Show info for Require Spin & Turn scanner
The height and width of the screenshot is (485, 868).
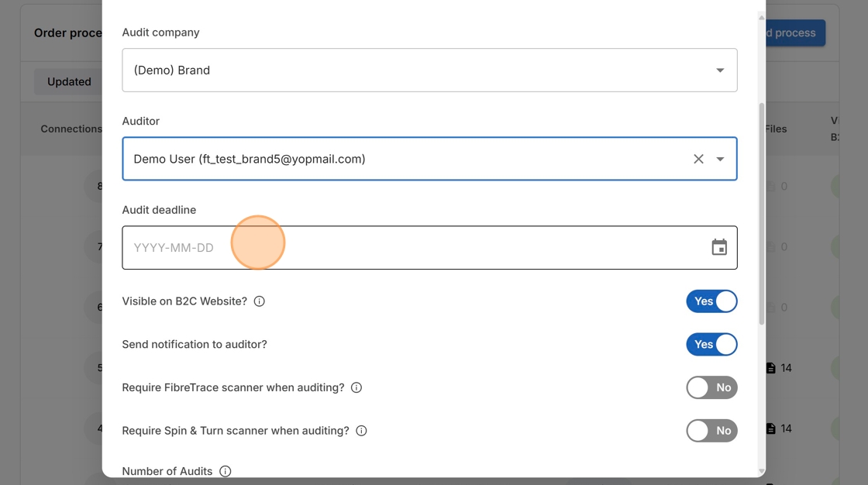pos(361,431)
